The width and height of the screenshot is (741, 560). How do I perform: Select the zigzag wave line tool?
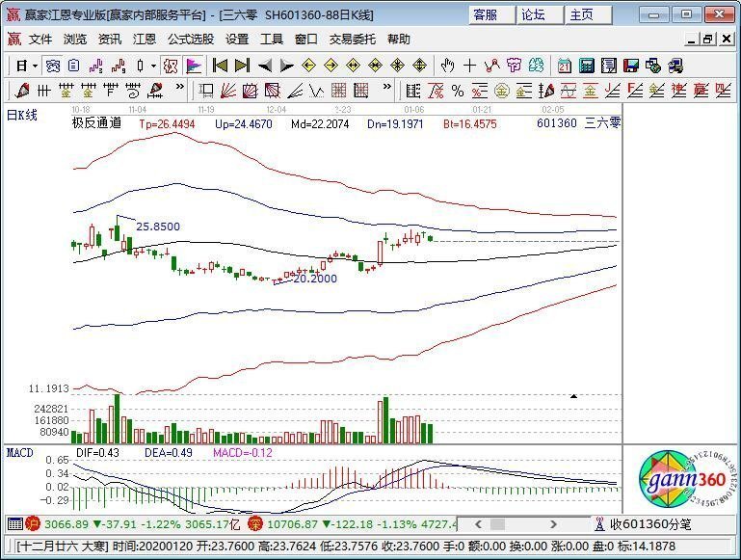point(317,90)
